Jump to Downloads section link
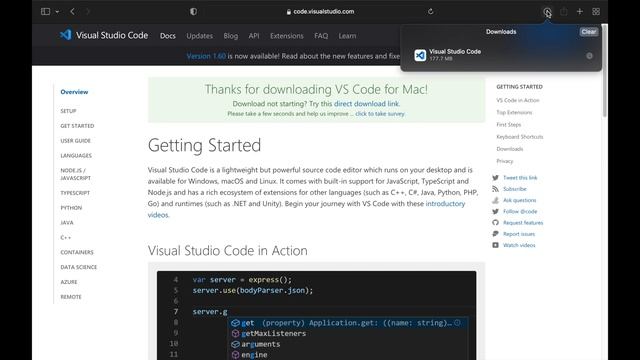This screenshot has width=640, height=360. pos(509,149)
